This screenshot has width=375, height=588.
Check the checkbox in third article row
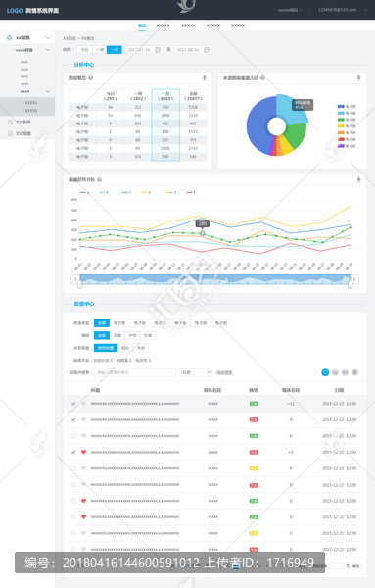click(73, 436)
